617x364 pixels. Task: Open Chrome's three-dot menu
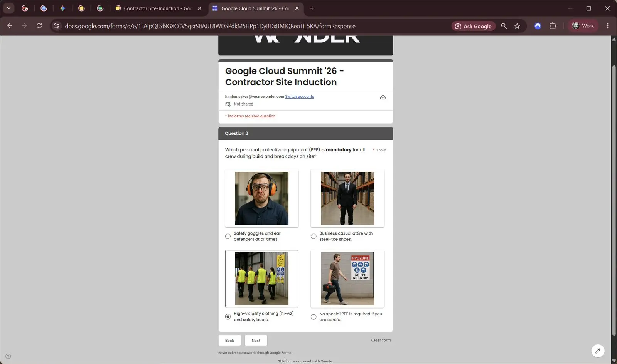coord(607,26)
